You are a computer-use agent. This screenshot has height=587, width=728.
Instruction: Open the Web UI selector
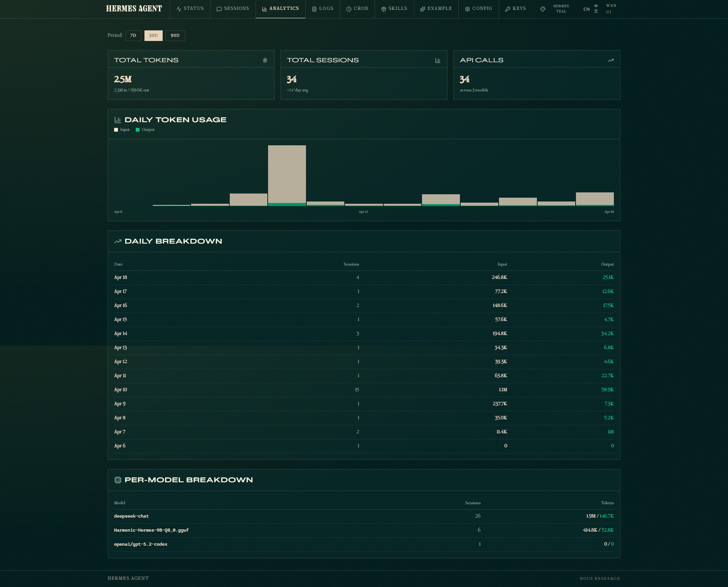(610, 9)
